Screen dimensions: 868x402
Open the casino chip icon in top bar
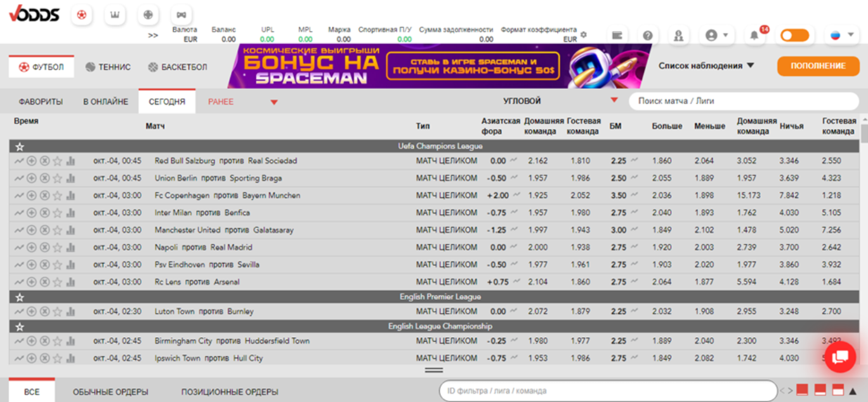148,15
